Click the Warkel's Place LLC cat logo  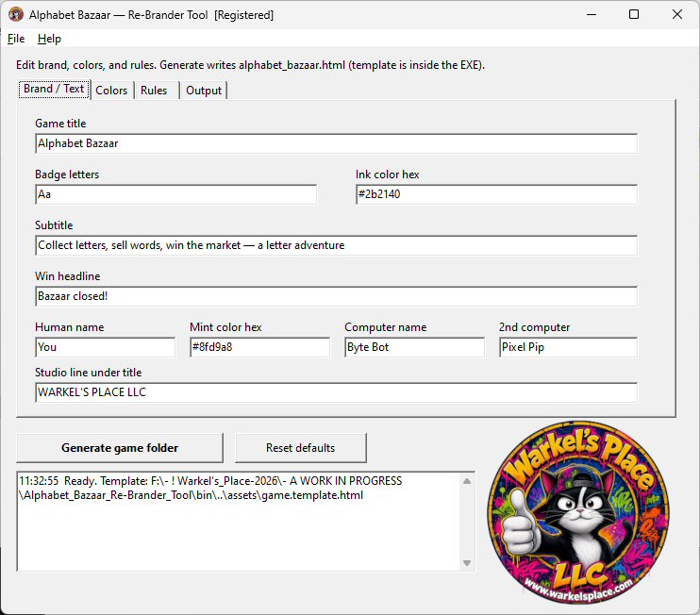click(578, 512)
